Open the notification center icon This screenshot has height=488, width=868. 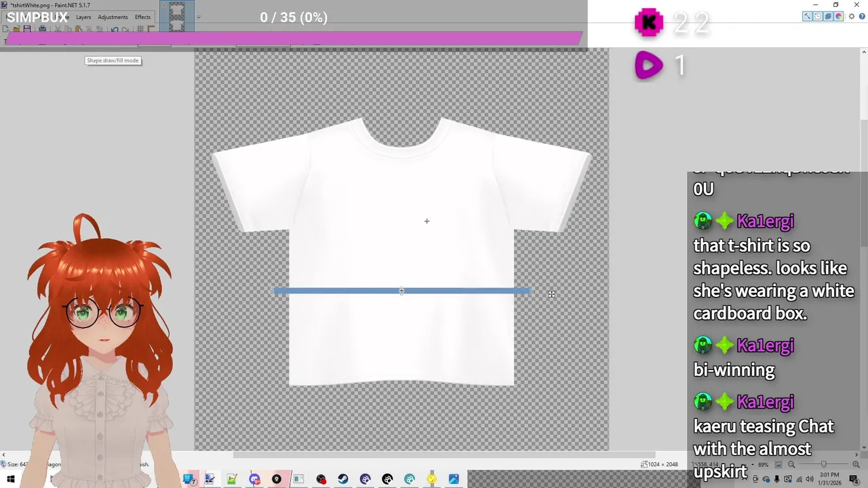tap(853, 479)
